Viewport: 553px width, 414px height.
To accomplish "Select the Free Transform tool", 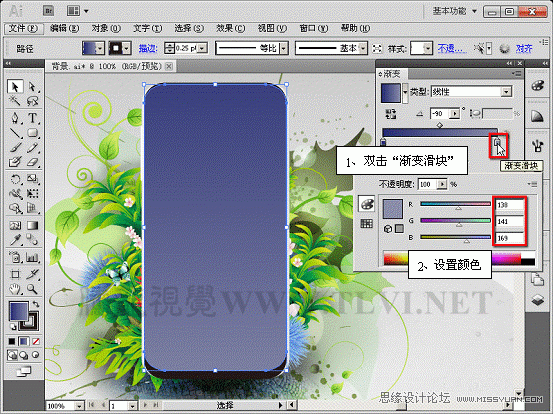I will [32, 194].
